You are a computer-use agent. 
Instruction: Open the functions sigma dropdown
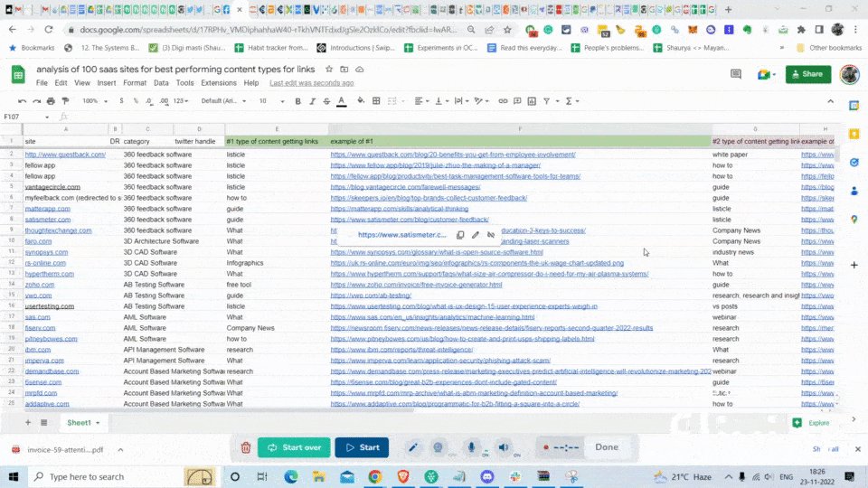tap(571, 101)
